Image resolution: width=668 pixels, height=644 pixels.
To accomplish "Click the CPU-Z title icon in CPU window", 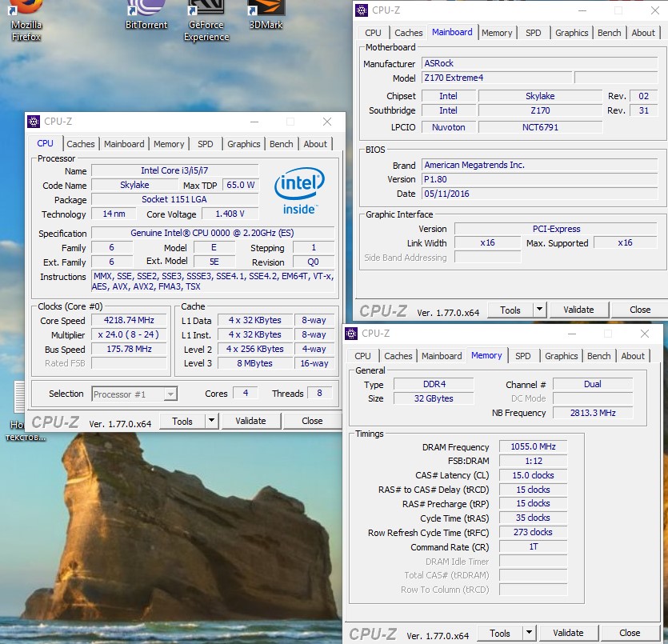I will pos(34,122).
